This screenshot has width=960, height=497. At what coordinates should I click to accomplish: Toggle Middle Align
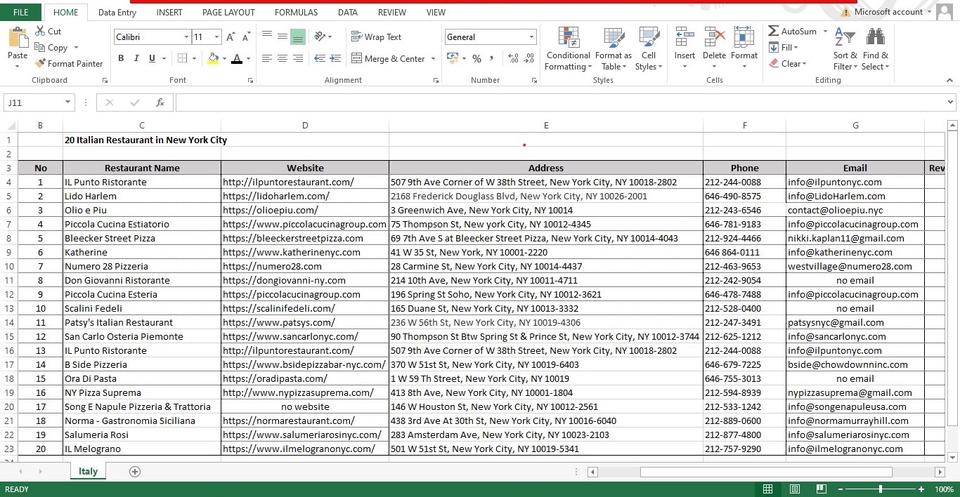(x=282, y=37)
